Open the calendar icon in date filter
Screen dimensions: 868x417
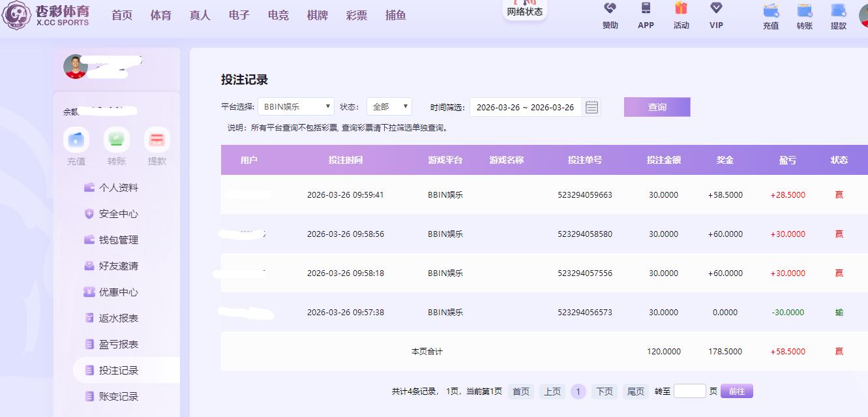pyautogui.click(x=591, y=107)
